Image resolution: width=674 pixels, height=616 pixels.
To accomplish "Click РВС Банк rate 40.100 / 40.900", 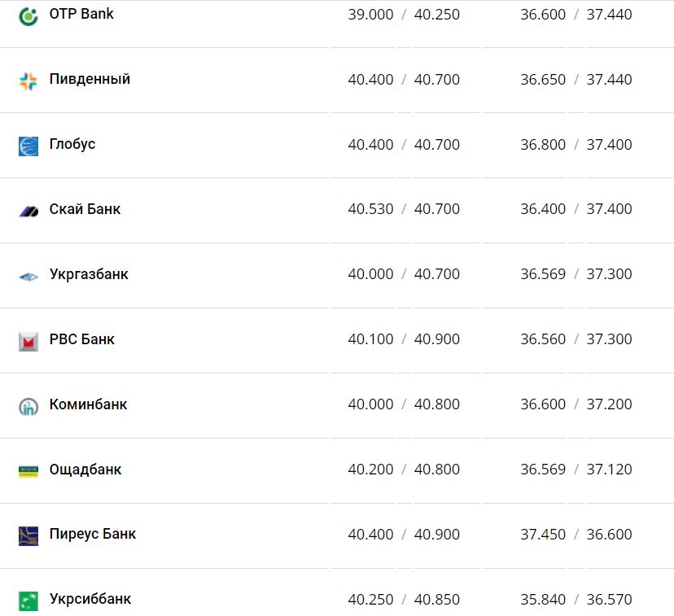I will click(404, 339).
